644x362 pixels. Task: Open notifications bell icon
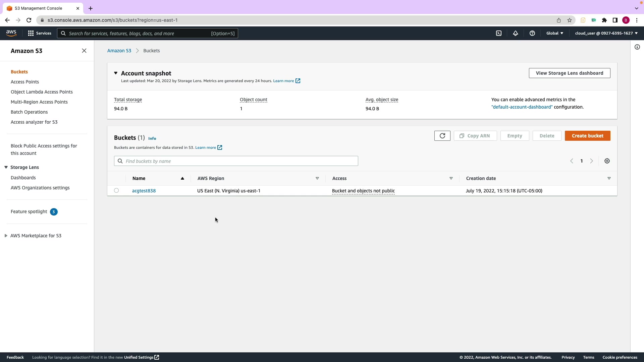tap(516, 33)
